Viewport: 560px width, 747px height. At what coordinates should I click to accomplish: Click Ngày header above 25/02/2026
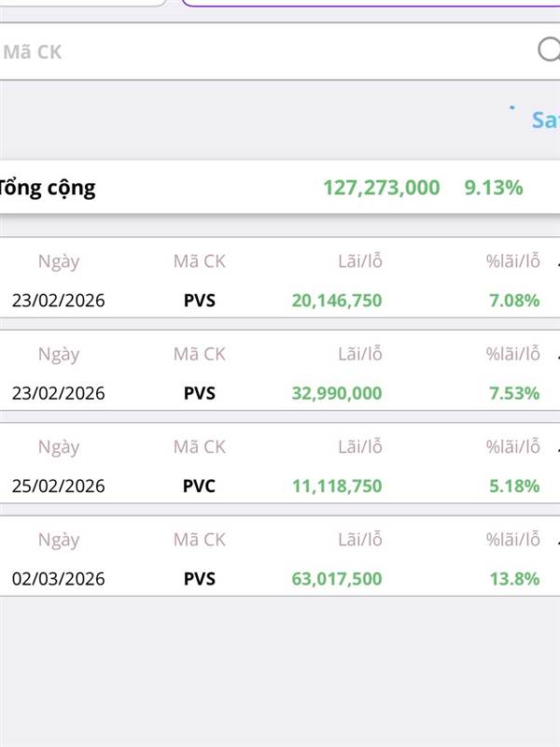pos(58,447)
